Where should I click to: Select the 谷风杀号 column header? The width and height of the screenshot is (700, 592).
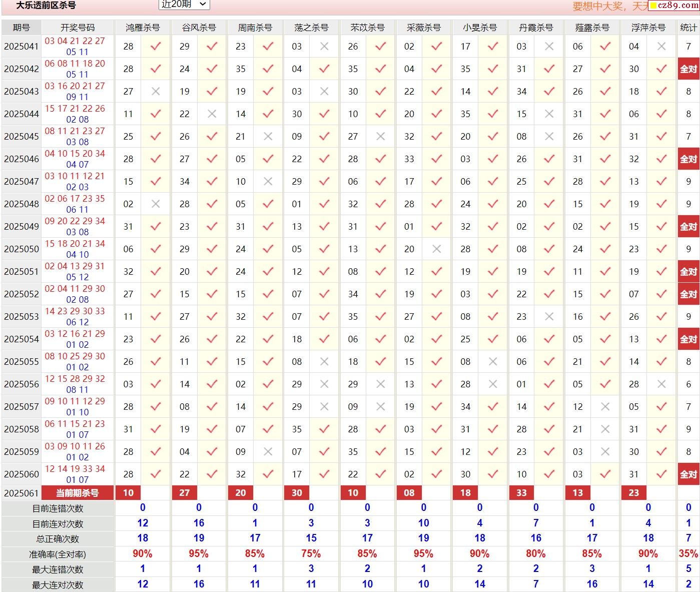point(199,28)
